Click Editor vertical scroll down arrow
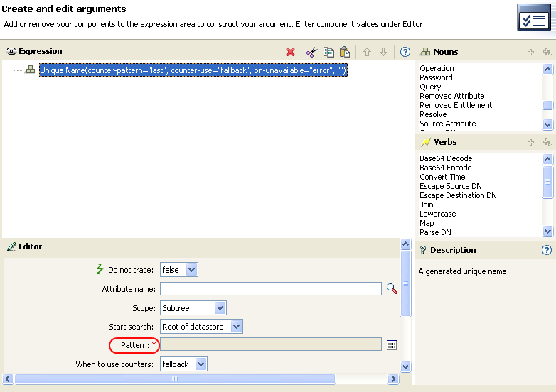The image size is (556, 392). (x=406, y=366)
